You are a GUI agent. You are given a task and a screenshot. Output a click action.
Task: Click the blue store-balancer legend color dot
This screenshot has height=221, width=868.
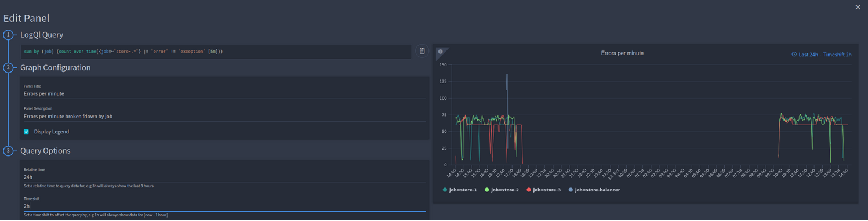click(571, 190)
